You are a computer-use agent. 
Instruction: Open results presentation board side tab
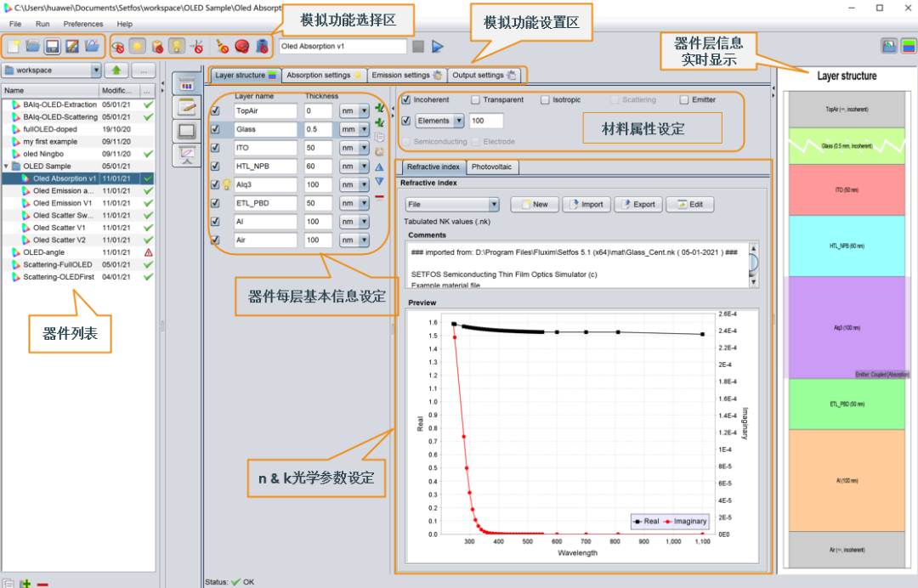coord(187,155)
